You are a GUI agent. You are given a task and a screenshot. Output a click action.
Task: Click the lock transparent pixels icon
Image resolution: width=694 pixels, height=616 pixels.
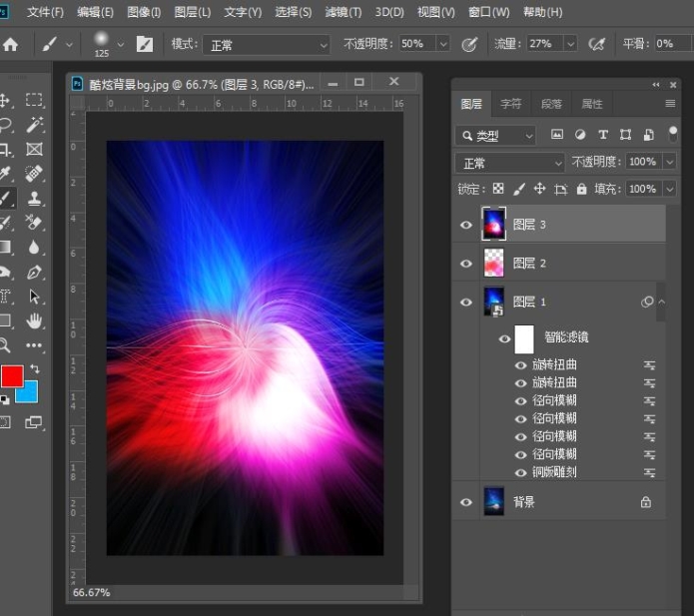498,189
